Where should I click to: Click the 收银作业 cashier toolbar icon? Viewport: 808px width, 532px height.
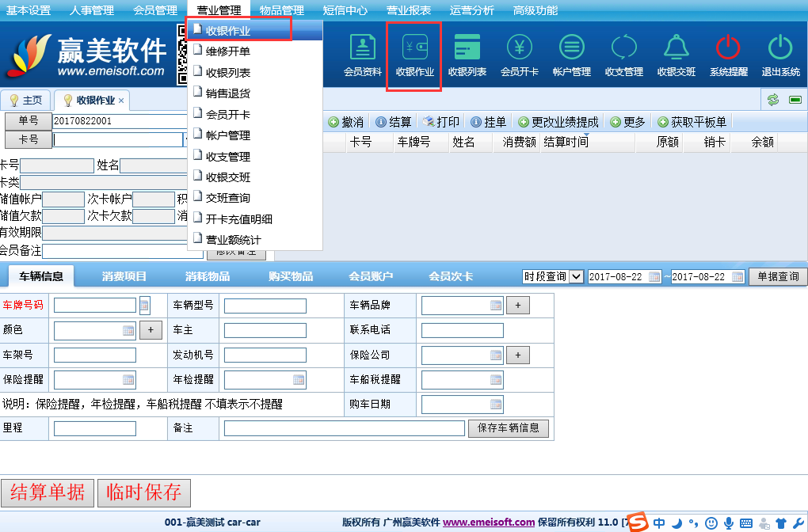(414, 55)
